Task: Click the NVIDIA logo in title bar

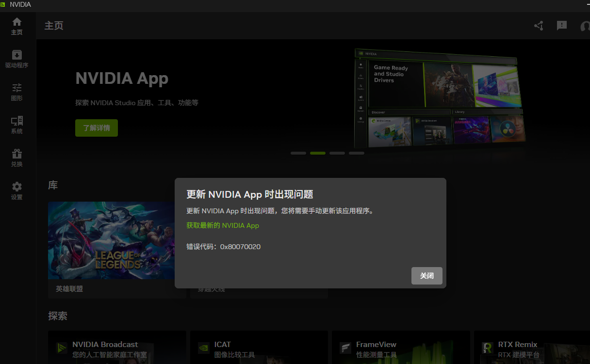Action: tap(3, 4)
